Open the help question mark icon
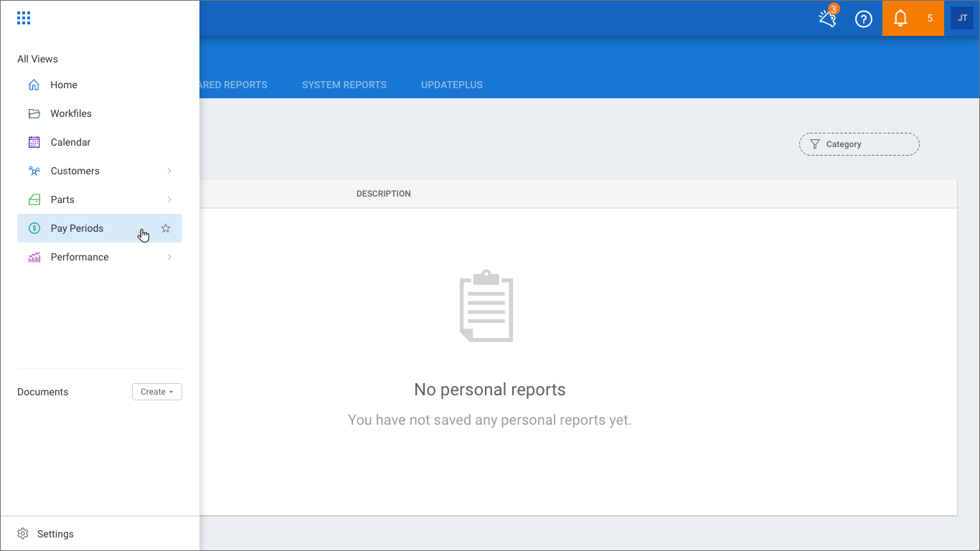980x551 pixels. 864,19
